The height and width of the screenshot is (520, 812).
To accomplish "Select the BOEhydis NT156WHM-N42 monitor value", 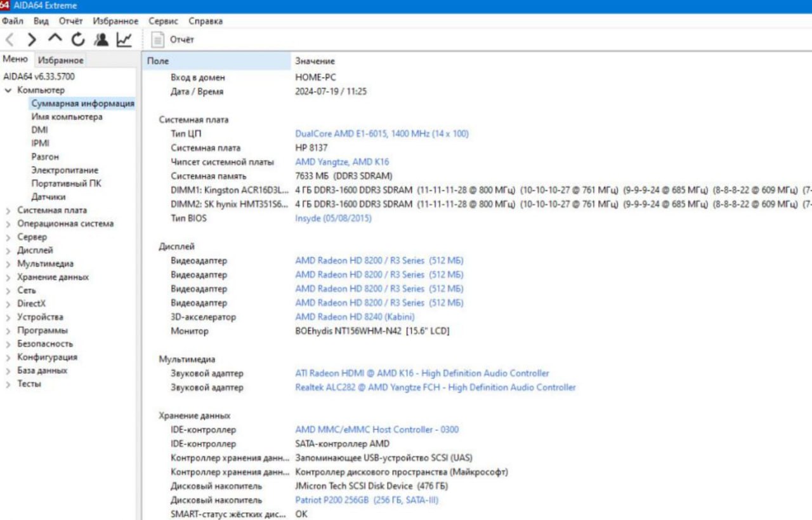I will pos(372,331).
